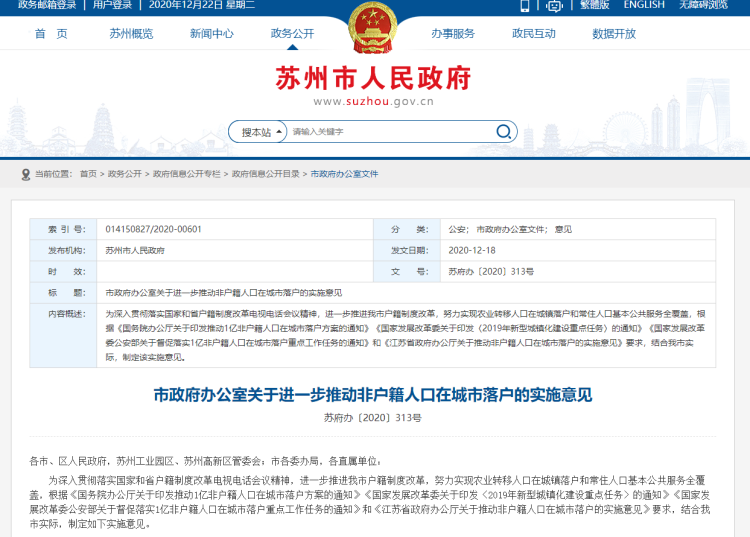750x537 pixels.
Task: Click issuing agency cell 苏州市人民政府
Action: click(x=135, y=251)
